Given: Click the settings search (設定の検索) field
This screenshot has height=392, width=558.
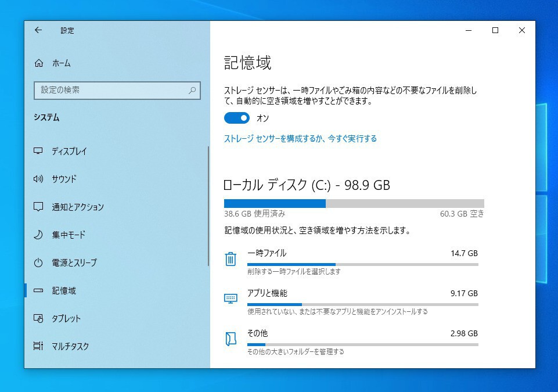Looking at the screenshot, I should pyautogui.click(x=110, y=91).
